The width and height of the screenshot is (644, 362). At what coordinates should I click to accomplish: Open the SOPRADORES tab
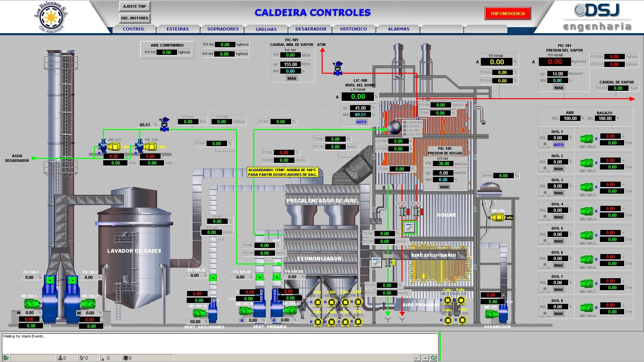(223, 29)
